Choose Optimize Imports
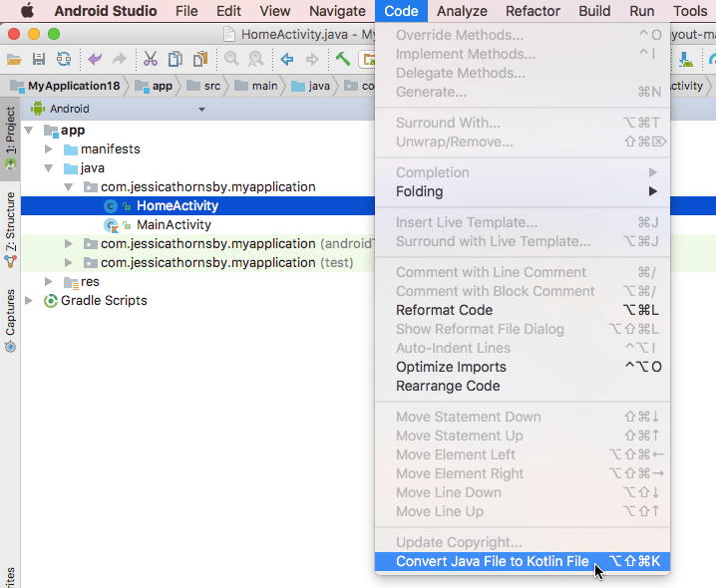Screen dimensions: 716x588 (x=523, y=367)
